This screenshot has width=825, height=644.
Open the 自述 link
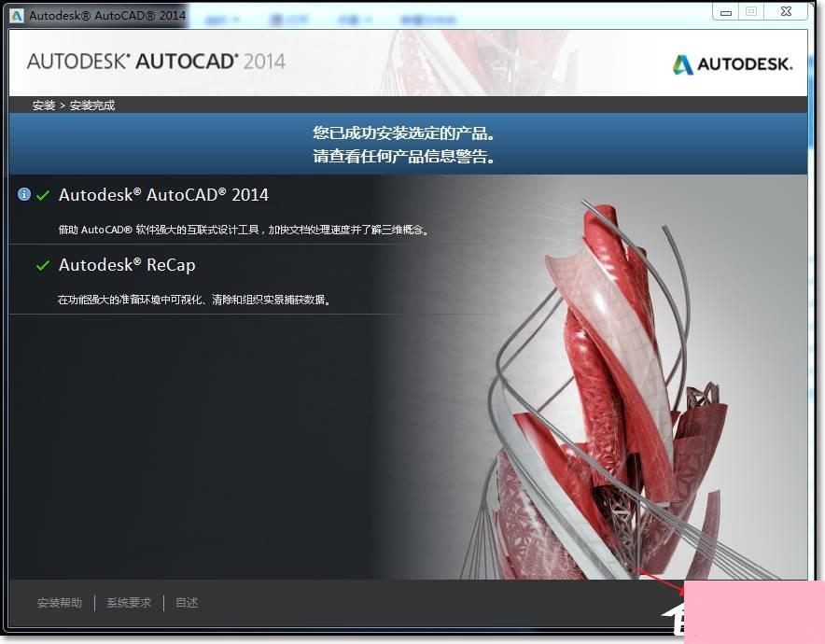coord(187,602)
